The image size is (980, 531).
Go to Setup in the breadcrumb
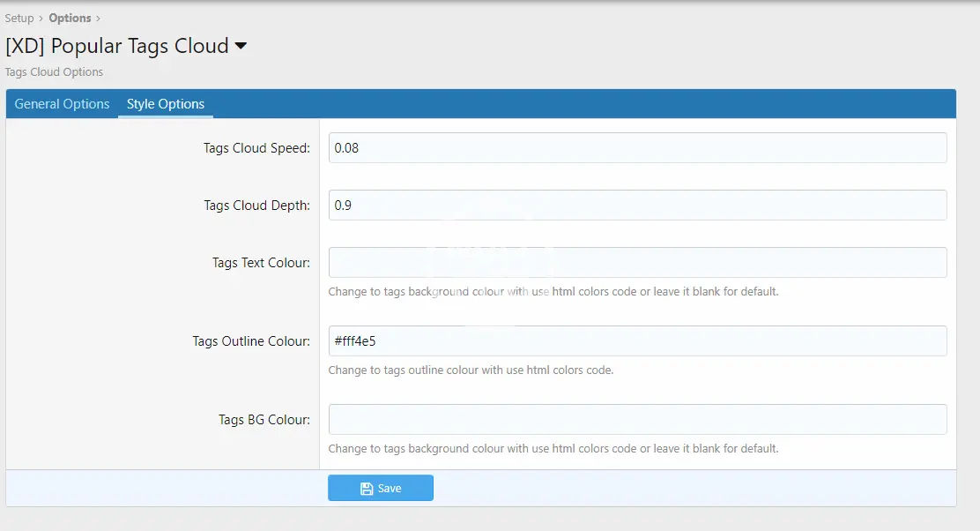point(19,18)
